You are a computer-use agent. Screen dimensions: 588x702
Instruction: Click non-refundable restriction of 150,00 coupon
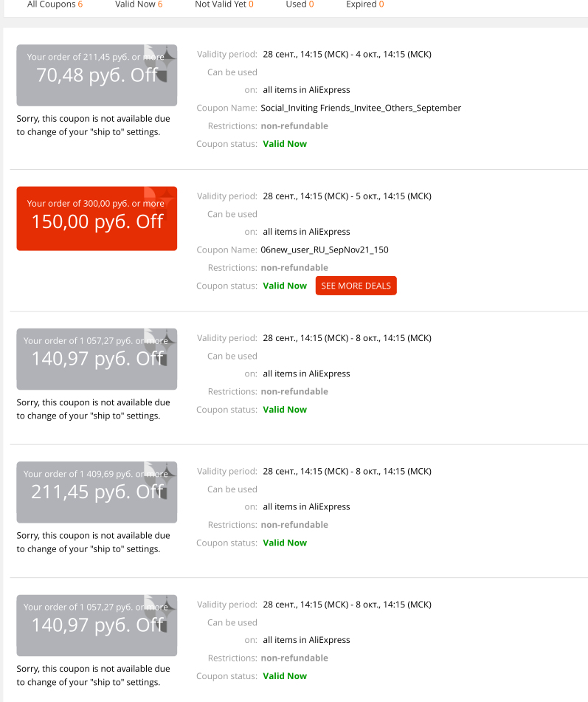(x=294, y=268)
